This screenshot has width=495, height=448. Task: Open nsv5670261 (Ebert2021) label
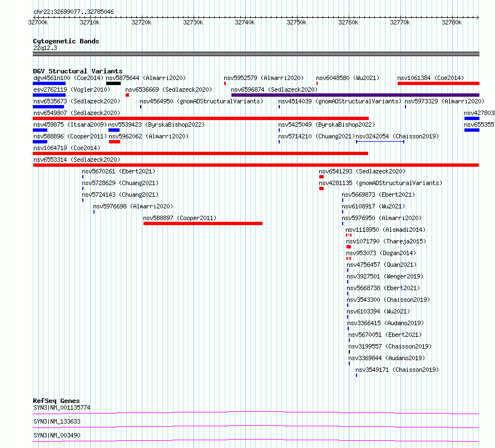tap(118, 171)
